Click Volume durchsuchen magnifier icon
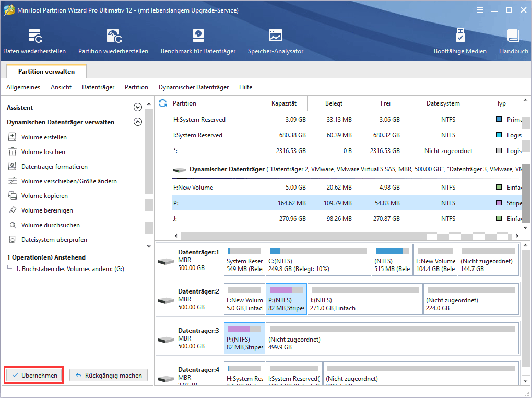The height and width of the screenshot is (398, 532). pos(12,225)
